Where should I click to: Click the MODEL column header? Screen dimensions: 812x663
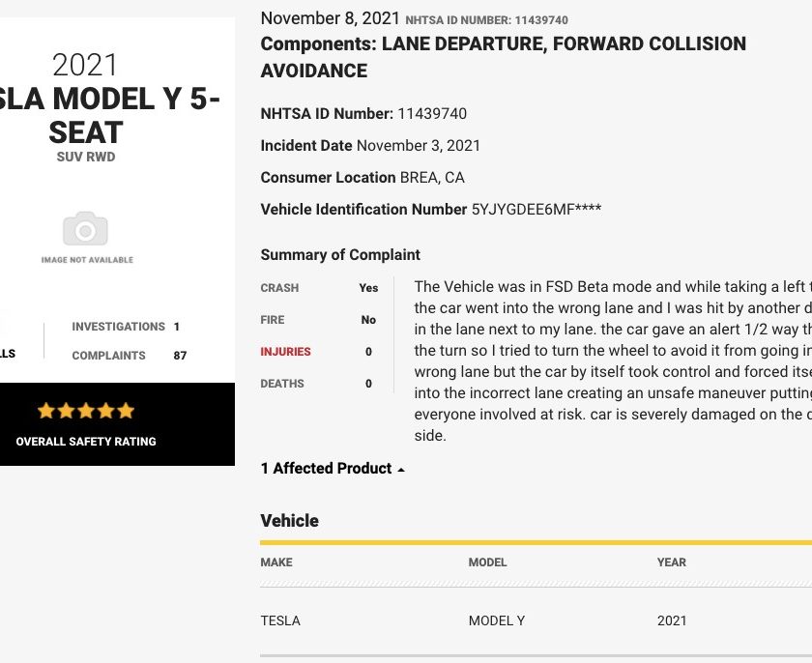pos(487,562)
